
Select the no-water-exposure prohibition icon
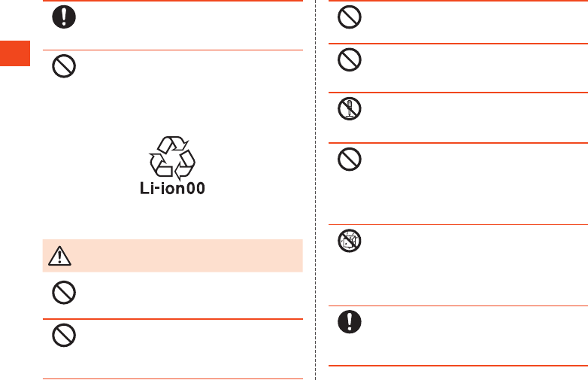pos(350,241)
